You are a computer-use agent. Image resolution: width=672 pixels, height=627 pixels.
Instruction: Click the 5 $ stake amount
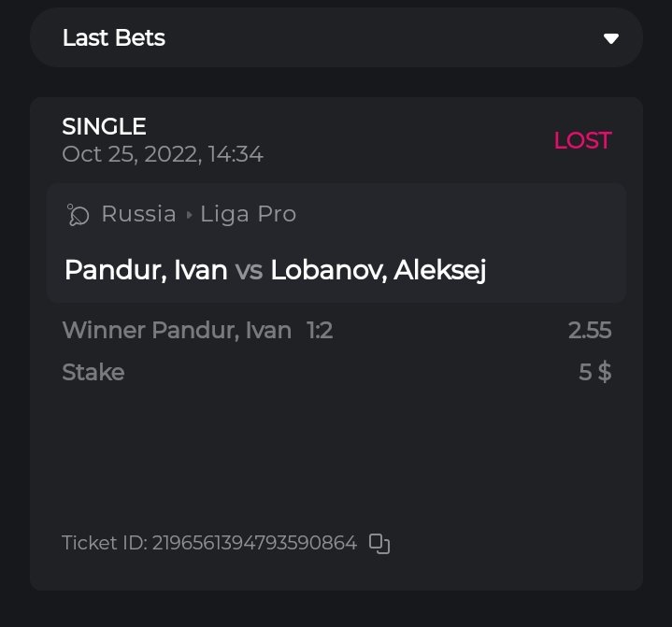coord(594,372)
